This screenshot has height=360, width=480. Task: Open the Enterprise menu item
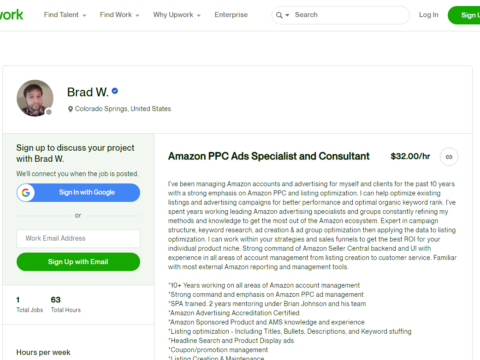(x=231, y=15)
